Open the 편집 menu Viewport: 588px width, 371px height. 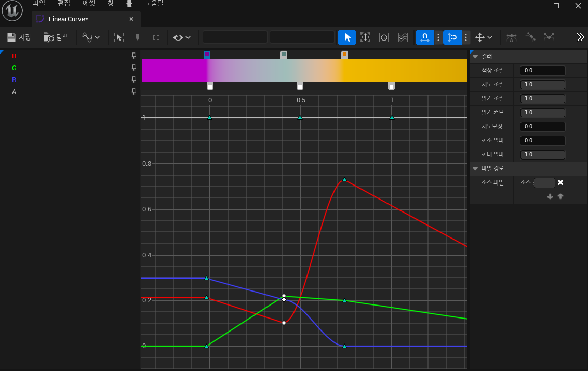[x=64, y=3]
